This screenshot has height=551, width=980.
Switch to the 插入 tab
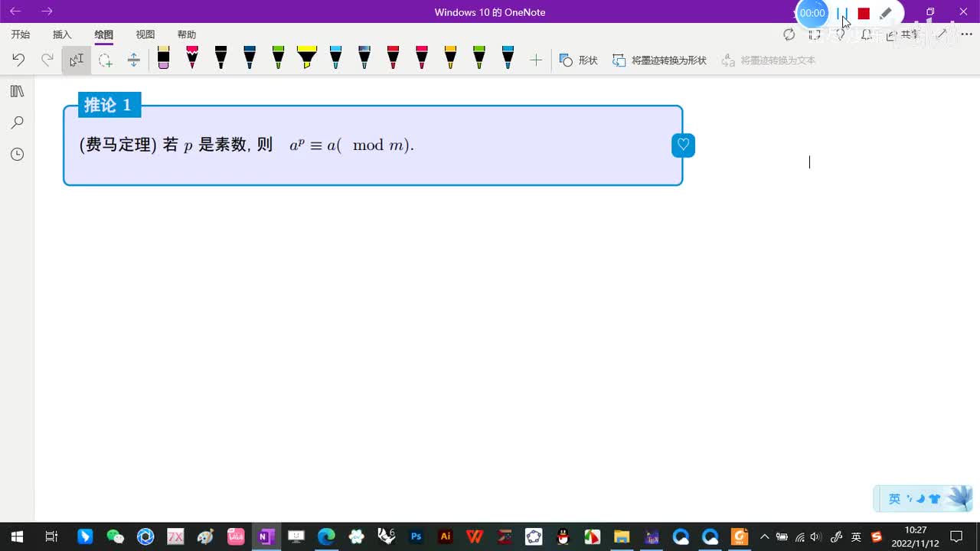[x=62, y=34]
